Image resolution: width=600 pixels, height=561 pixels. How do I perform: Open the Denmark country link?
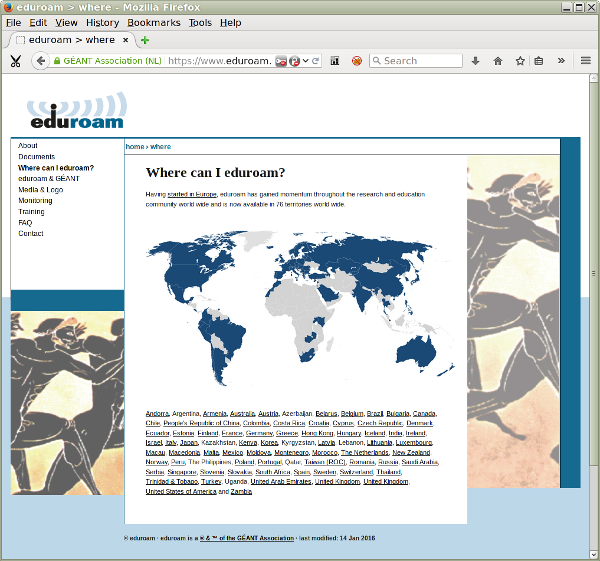coord(420,423)
